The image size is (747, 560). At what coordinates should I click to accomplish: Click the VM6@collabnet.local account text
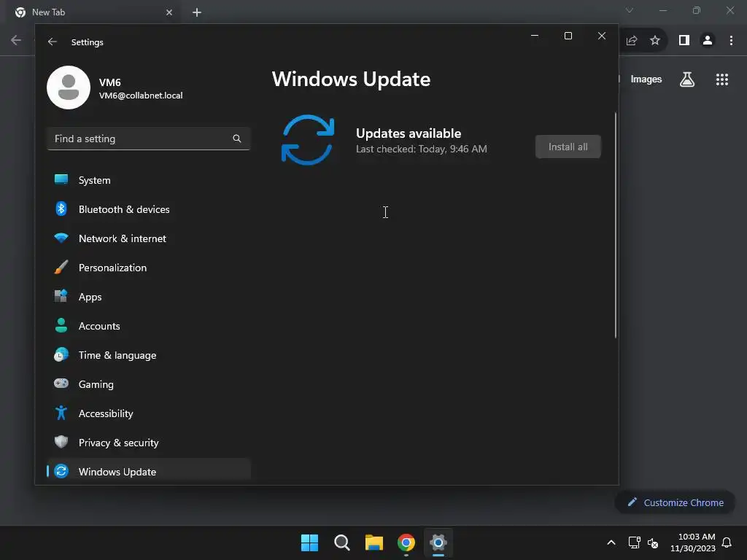(x=141, y=96)
